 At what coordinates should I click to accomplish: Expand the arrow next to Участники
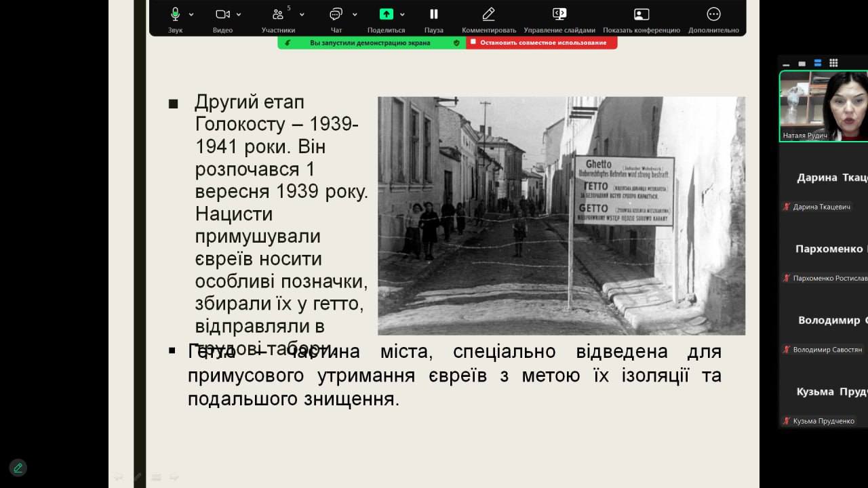click(x=302, y=14)
